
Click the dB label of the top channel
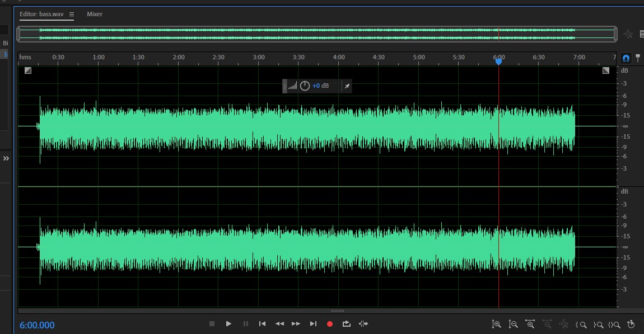624,70
